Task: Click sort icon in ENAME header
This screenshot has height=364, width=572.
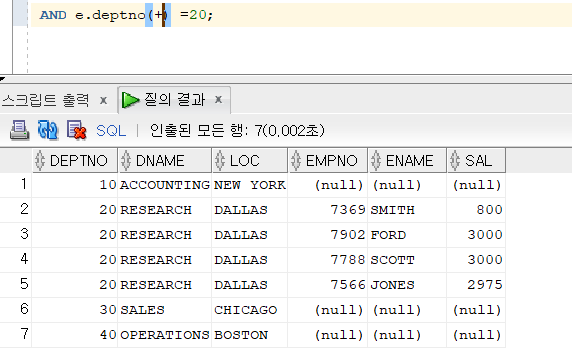Action: pos(376,160)
